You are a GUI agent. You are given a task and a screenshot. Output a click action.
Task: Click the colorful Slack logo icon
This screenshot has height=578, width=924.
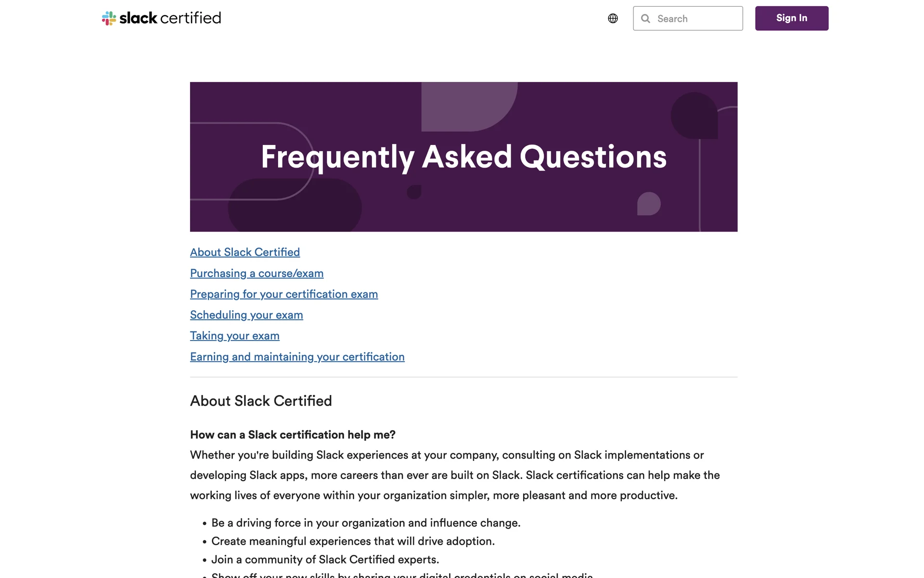point(109,18)
